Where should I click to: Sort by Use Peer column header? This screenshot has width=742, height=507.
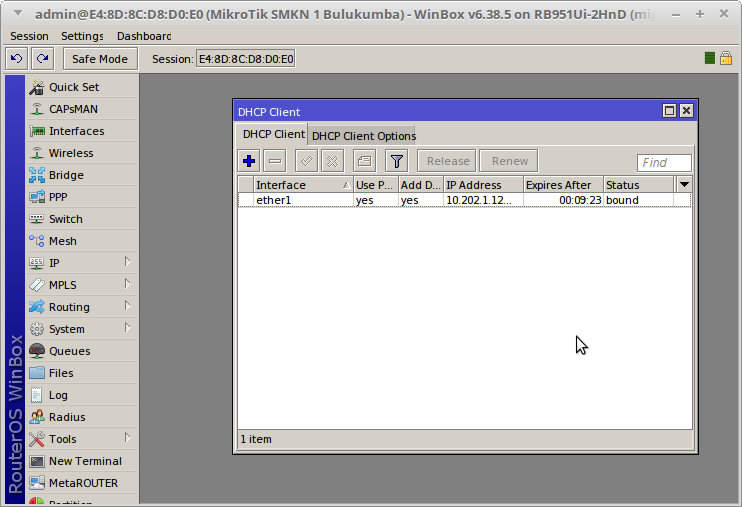pos(376,185)
